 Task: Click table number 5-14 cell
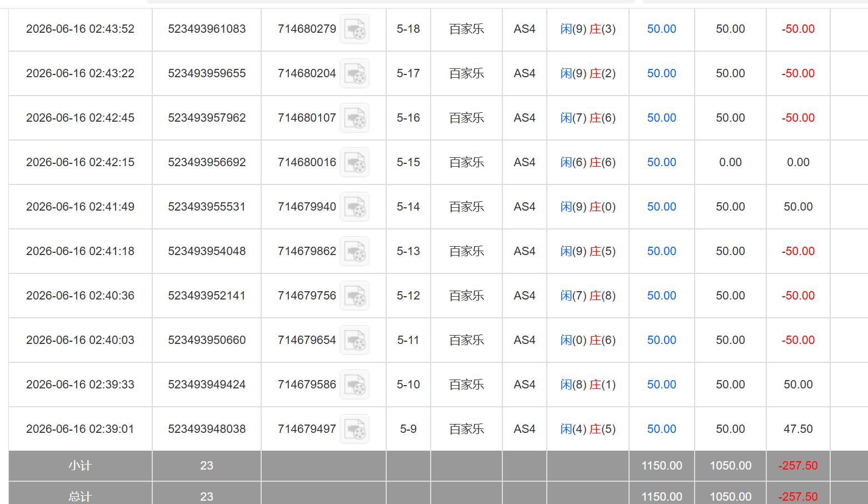click(408, 207)
